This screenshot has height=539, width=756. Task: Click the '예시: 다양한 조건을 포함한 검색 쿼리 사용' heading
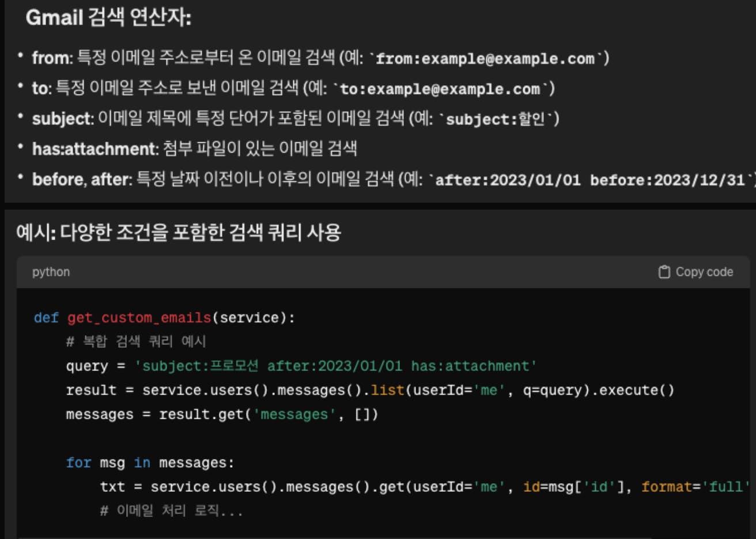pyautogui.click(x=179, y=233)
